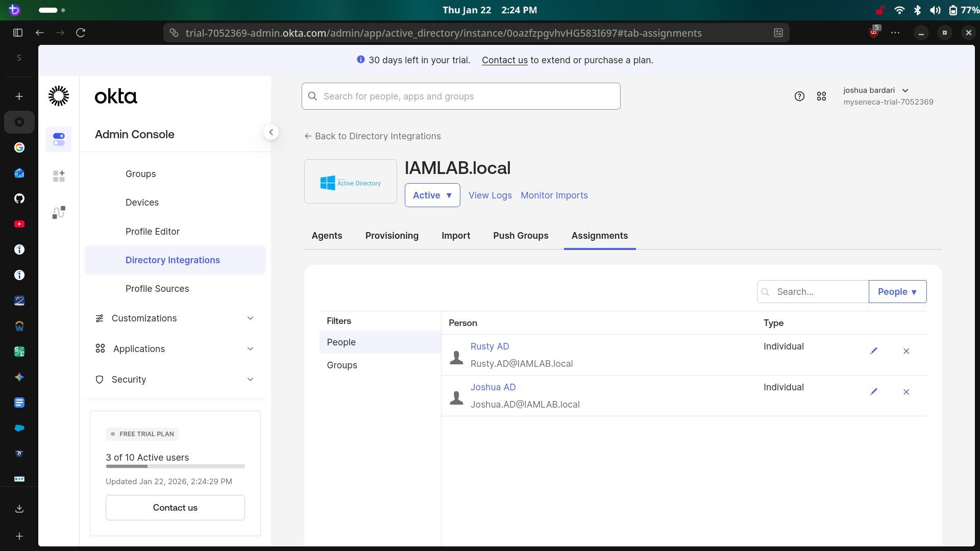Select the Groups filter under Filters
Viewport: 980px width, 551px height.
click(341, 365)
